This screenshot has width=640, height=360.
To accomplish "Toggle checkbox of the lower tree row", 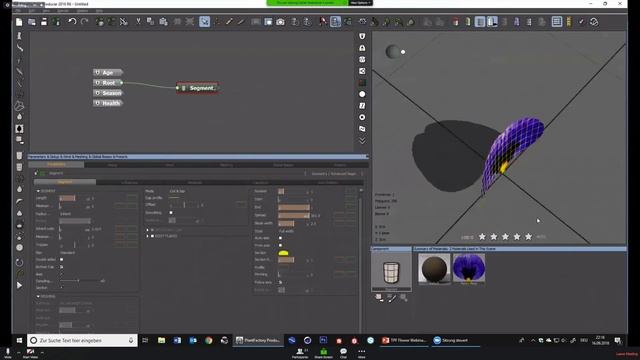I will coord(152,236).
